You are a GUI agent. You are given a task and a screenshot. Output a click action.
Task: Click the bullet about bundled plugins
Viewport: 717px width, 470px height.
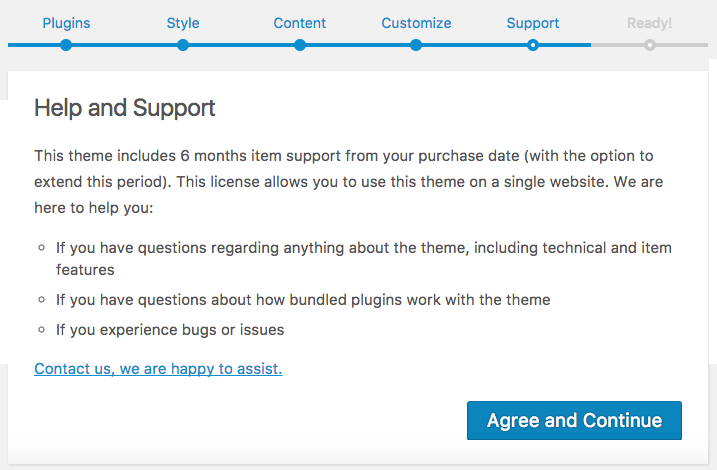click(x=303, y=300)
